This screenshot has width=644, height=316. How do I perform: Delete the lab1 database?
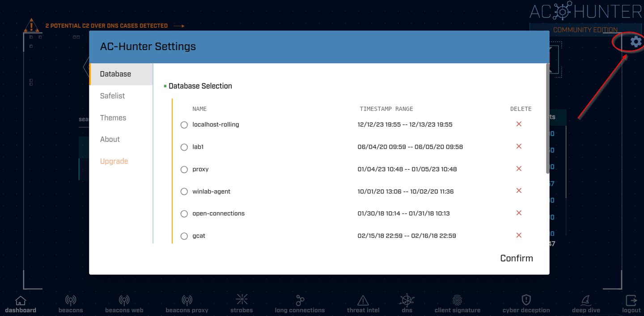(519, 146)
